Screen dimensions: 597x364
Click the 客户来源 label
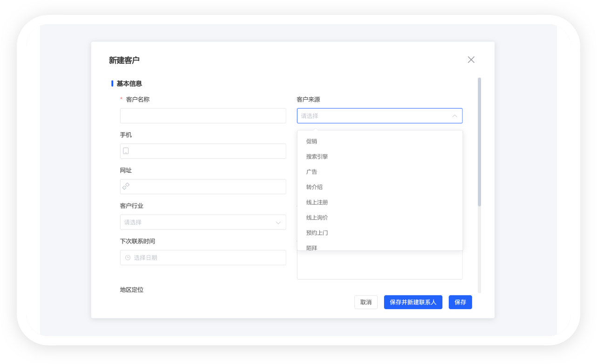308,99
